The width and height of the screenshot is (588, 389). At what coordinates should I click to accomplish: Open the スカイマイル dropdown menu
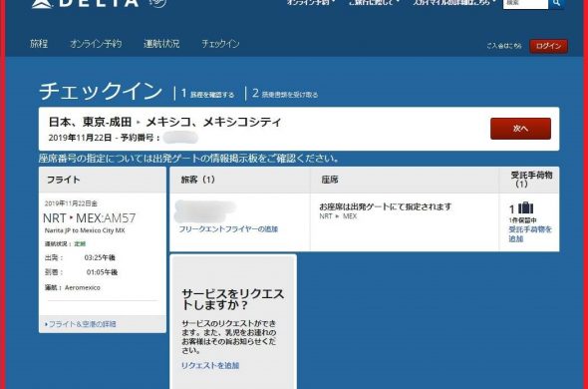click(x=454, y=3)
